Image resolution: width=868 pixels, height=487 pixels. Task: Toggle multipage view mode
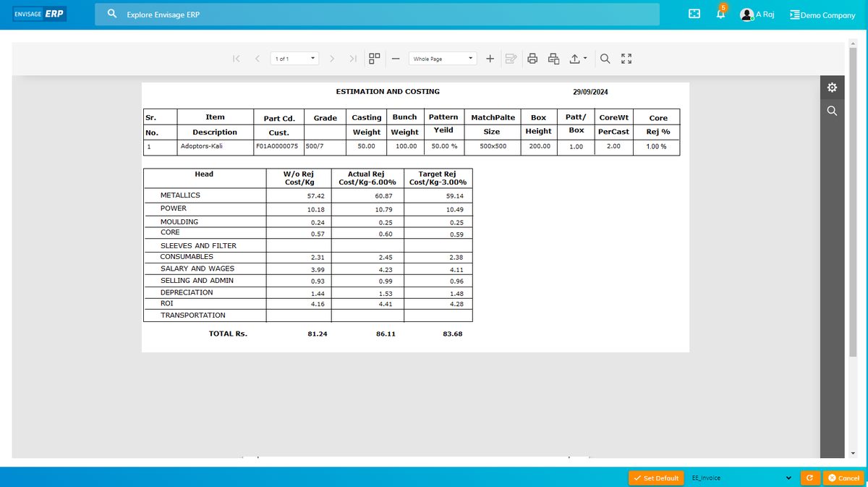click(x=375, y=59)
